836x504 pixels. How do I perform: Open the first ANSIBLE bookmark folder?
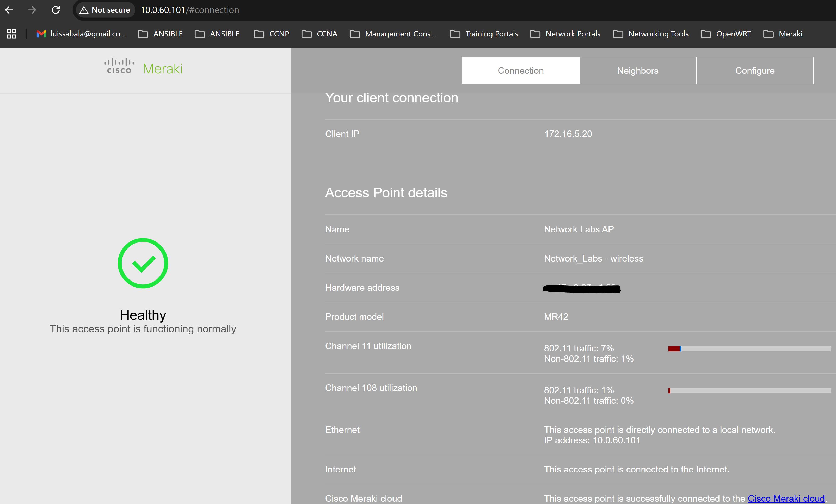pyautogui.click(x=161, y=34)
